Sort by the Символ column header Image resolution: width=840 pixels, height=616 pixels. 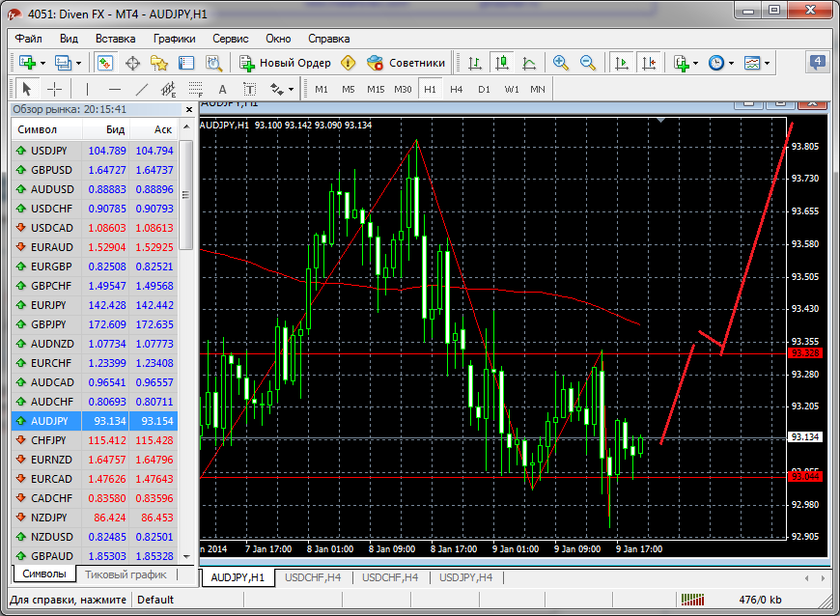[47, 129]
